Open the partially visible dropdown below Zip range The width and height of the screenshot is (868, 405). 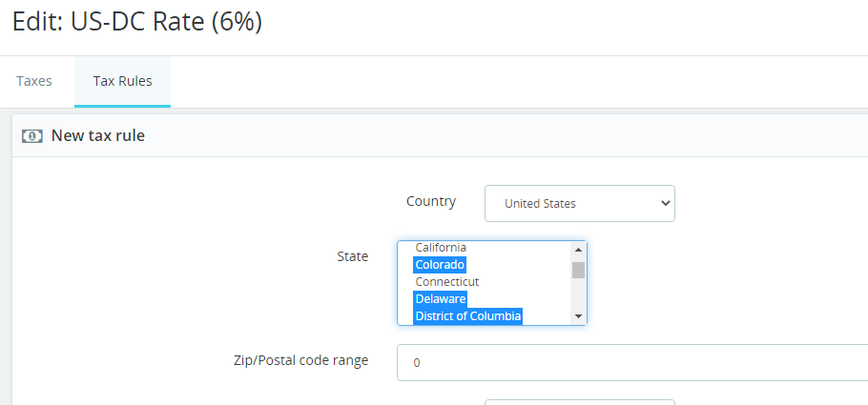[x=579, y=401]
